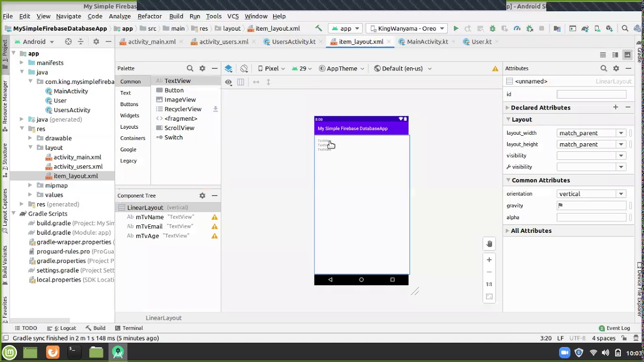Screen dimensions: 644x362
Task: Open TODO tool window
Action: (25, 328)
